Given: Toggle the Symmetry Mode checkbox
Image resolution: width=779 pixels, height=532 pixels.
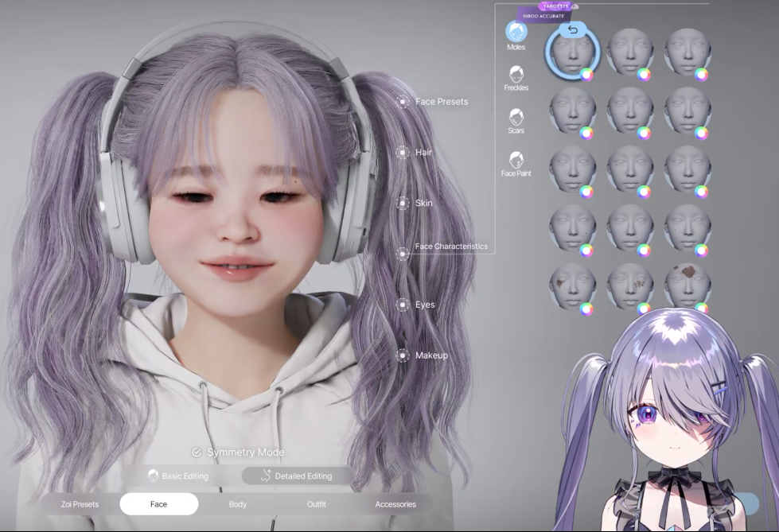Looking at the screenshot, I should click(197, 452).
